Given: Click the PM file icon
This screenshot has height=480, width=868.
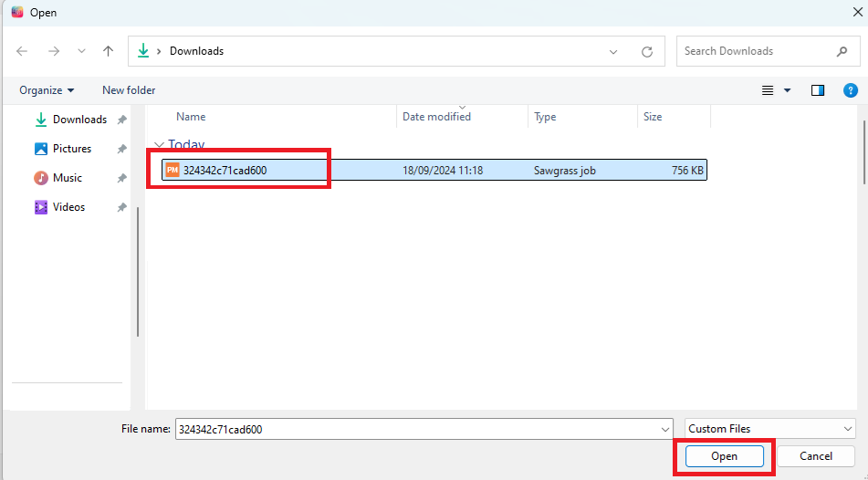Looking at the screenshot, I should 173,170.
